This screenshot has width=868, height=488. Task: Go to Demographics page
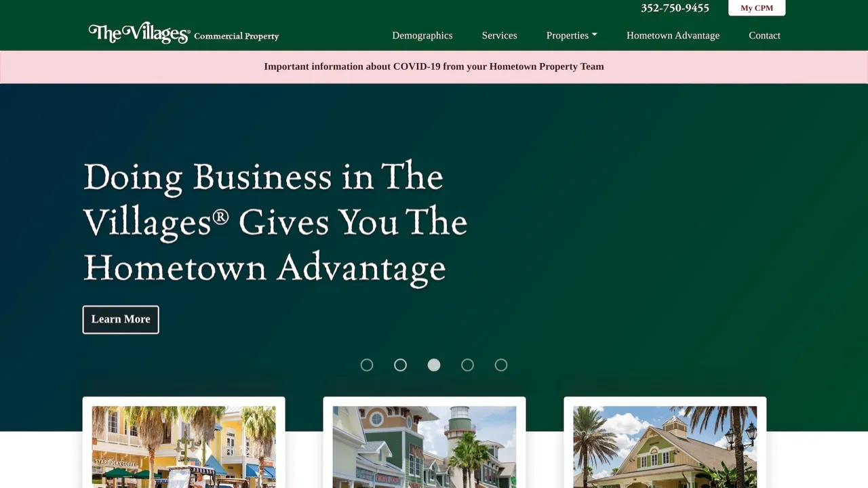[x=422, y=35]
